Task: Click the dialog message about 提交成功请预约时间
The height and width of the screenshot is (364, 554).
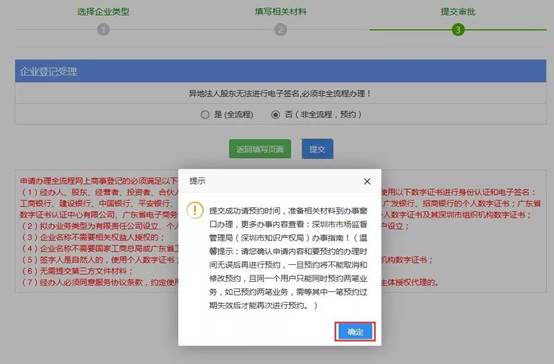Action: click(288, 258)
